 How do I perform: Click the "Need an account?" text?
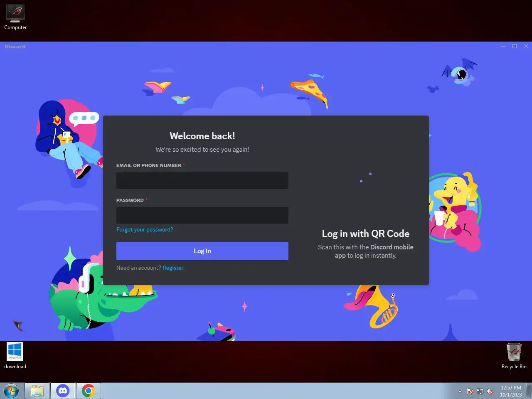pyautogui.click(x=138, y=268)
